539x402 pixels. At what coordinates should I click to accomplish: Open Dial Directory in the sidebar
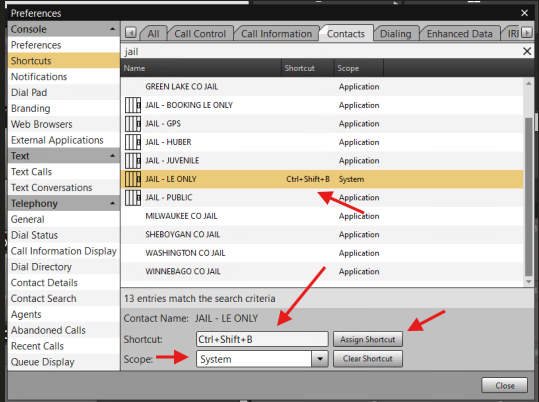[x=41, y=267]
